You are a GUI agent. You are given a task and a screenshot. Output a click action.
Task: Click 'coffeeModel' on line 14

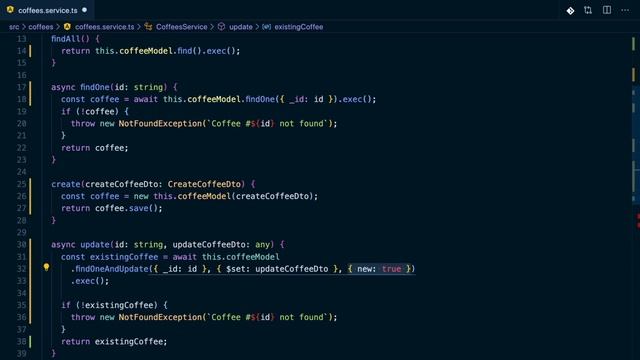[x=146, y=51]
